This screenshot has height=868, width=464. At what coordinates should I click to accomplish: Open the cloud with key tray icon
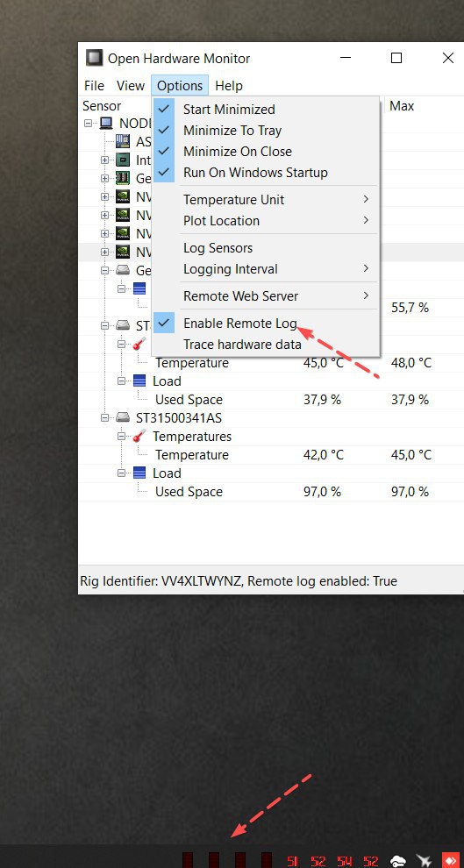398,861
